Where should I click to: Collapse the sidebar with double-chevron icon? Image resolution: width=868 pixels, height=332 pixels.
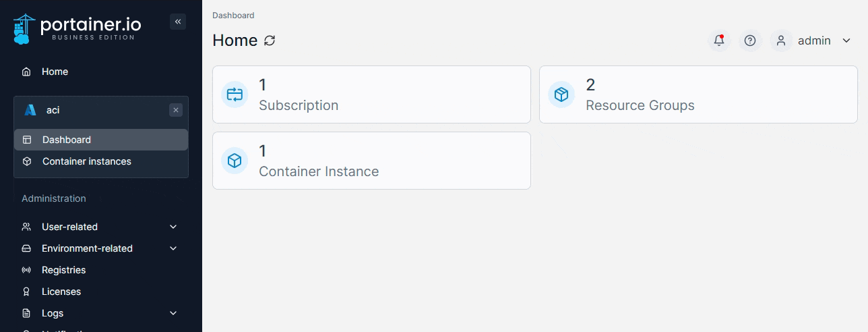tap(178, 22)
